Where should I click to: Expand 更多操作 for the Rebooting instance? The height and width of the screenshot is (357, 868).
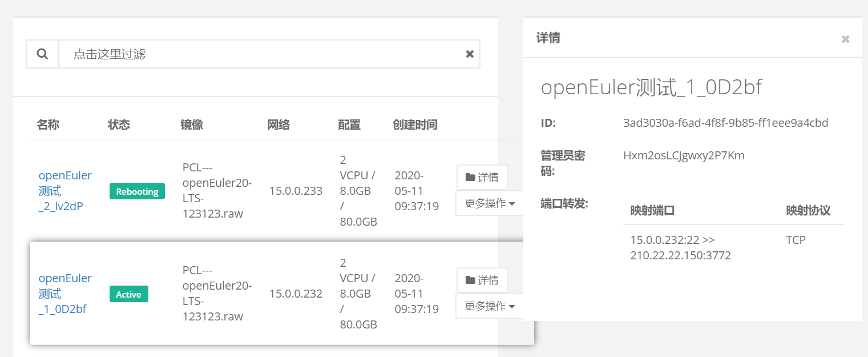pyautogui.click(x=489, y=203)
